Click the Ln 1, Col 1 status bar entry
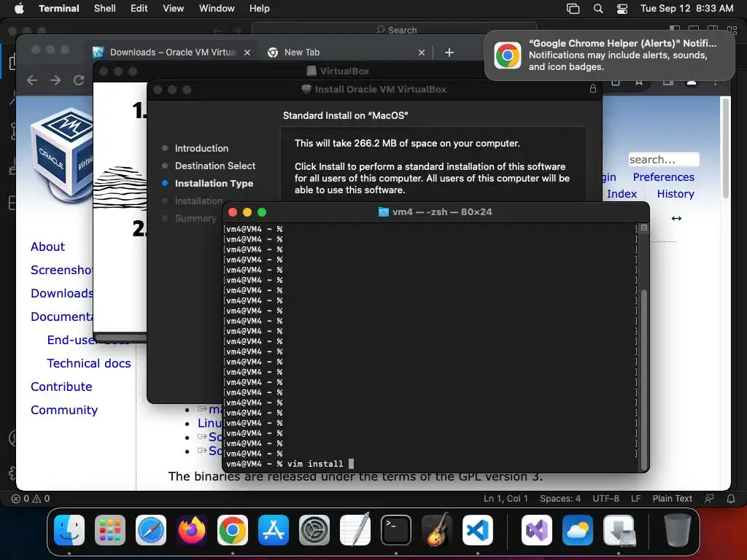747x560 pixels. pyautogui.click(x=506, y=499)
